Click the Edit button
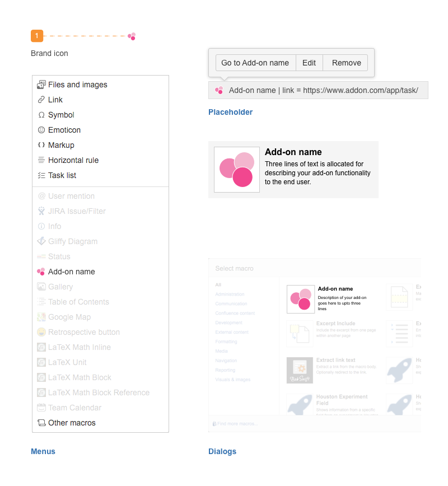Viewport: 448px width, 486px height. pyautogui.click(x=309, y=63)
